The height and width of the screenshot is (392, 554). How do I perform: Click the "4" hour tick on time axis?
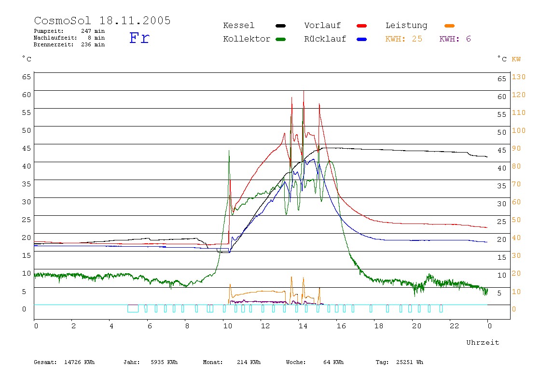click(x=111, y=326)
